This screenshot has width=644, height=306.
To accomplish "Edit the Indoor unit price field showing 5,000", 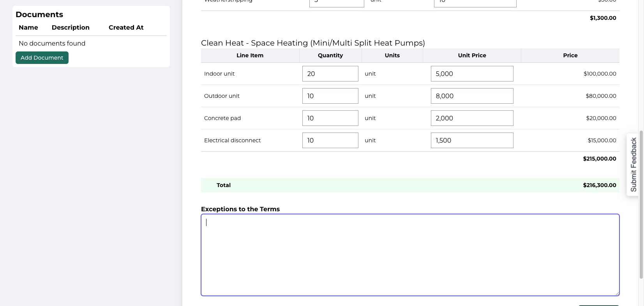I will point(472,74).
